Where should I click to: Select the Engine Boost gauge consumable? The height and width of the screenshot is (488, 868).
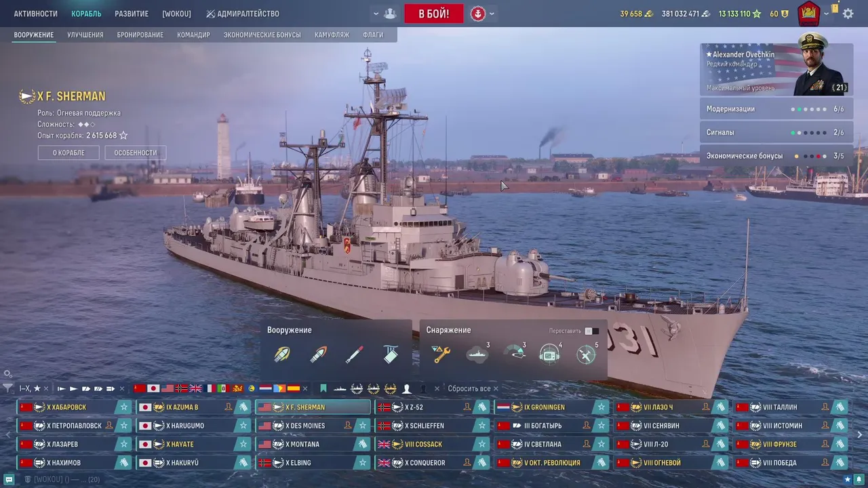coord(514,354)
